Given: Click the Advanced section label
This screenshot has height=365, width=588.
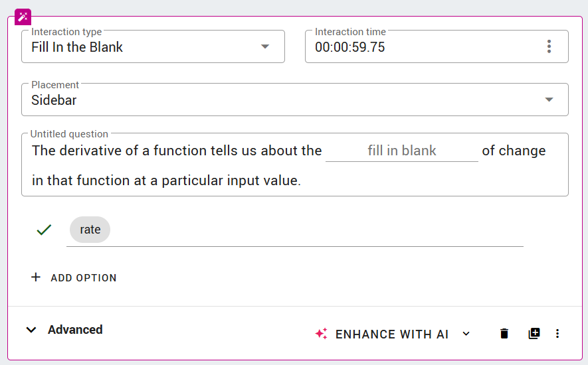Looking at the screenshot, I should pos(75,330).
